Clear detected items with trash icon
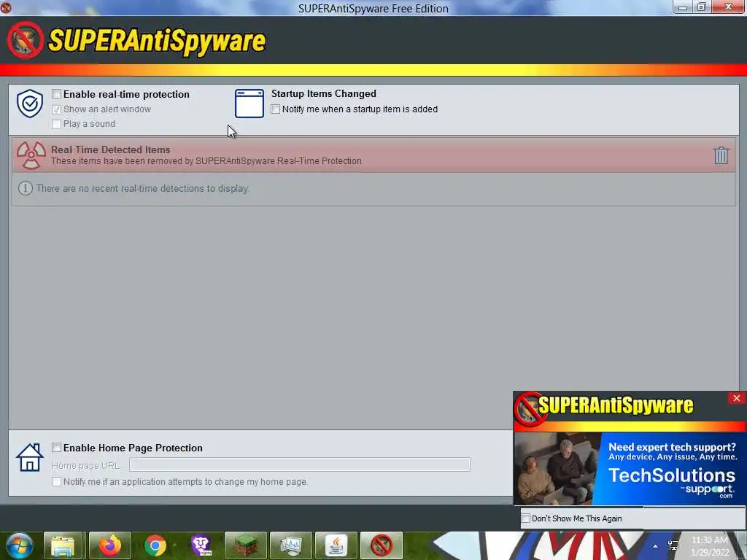747x560 pixels. [x=721, y=155]
